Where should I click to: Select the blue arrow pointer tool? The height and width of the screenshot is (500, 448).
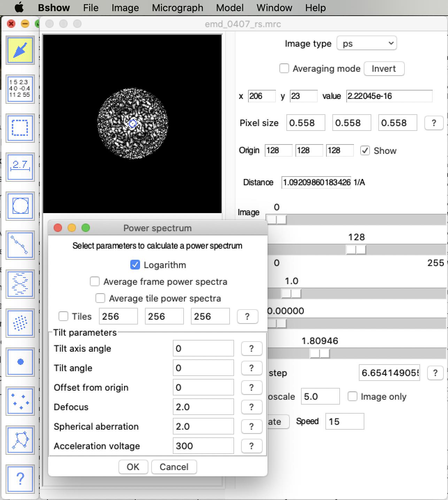(21, 50)
